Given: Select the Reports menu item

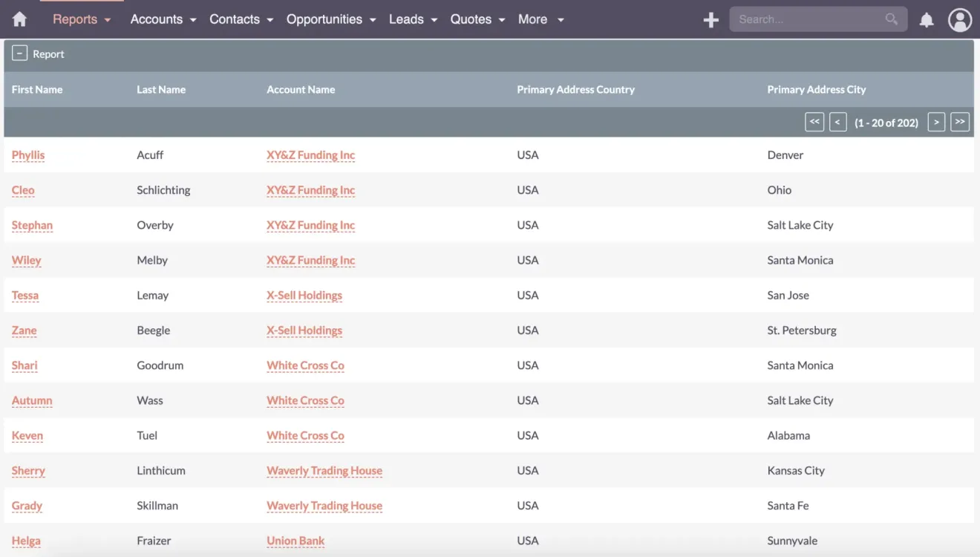Looking at the screenshot, I should (x=75, y=19).
